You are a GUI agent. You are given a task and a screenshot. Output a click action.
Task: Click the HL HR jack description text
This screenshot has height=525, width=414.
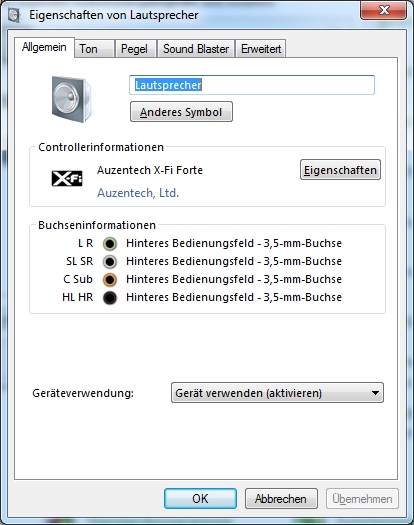point(234,298)
